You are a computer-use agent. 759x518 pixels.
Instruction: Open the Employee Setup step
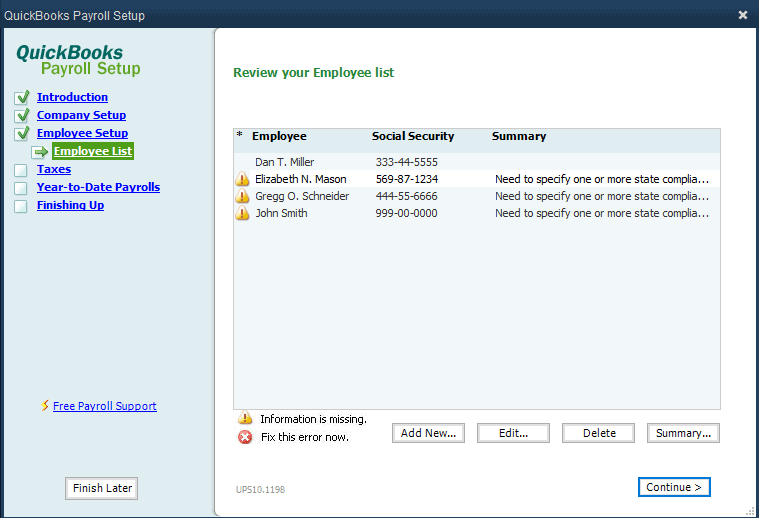click(83, 133)
